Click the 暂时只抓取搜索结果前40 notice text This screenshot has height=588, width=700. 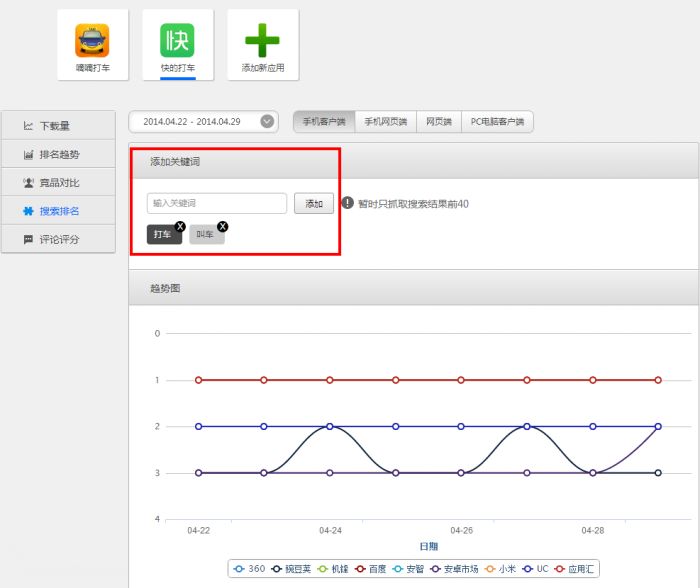click(x=413, y=204)
